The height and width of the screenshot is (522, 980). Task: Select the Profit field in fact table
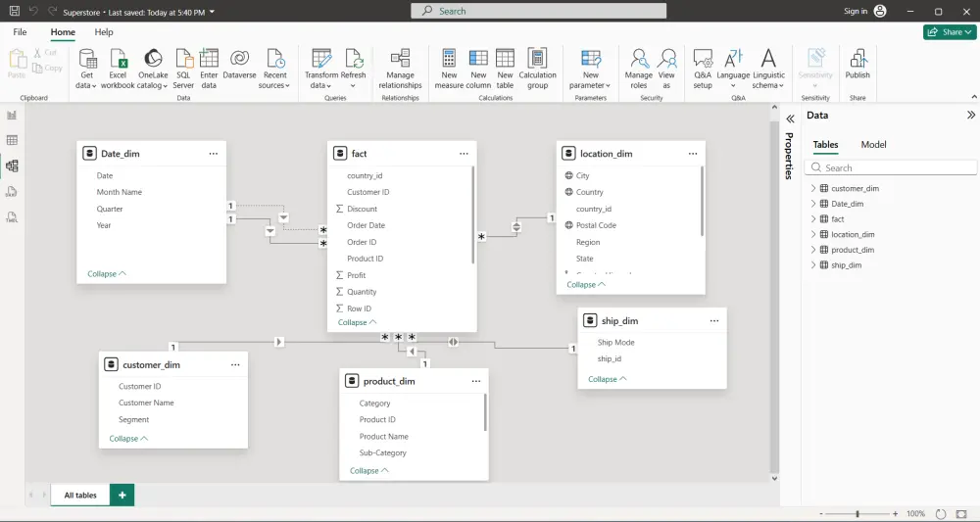coord(357,275)
